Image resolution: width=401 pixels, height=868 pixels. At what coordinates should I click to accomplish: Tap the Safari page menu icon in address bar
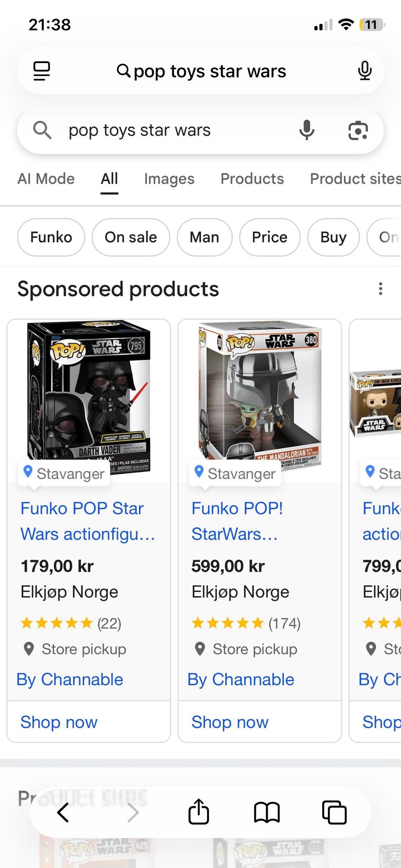tap(42, 71)
